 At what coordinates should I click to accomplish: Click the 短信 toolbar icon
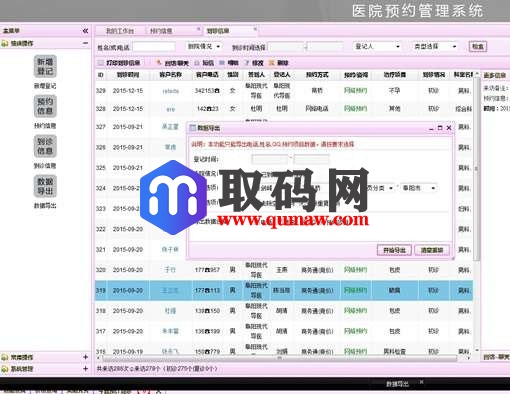204,63
